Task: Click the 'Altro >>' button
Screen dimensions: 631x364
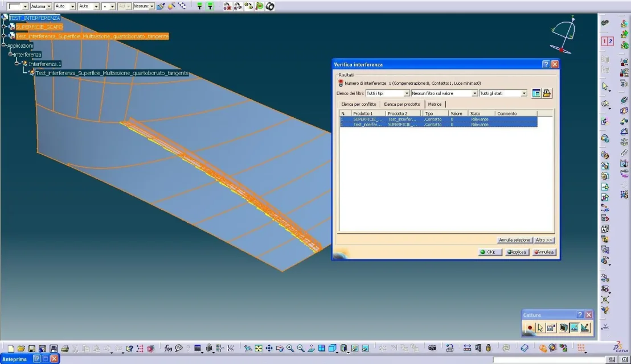Action: 544,240
